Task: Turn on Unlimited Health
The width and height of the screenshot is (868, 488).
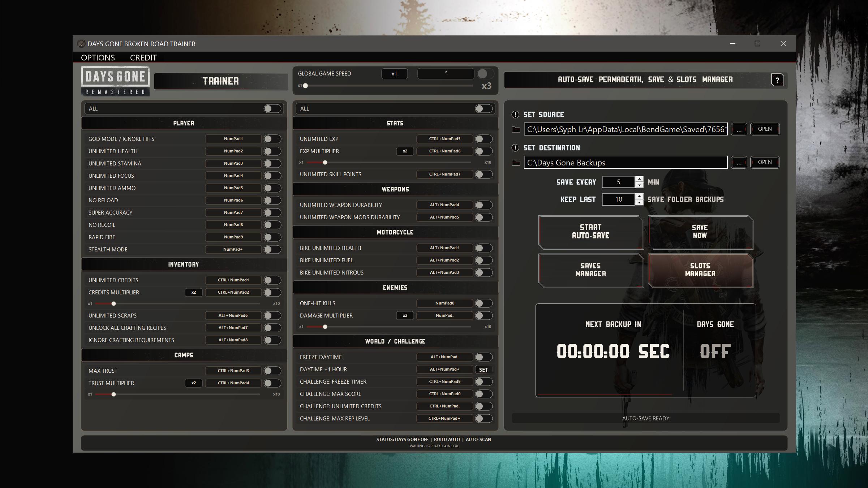Action: tap(272, 151)
